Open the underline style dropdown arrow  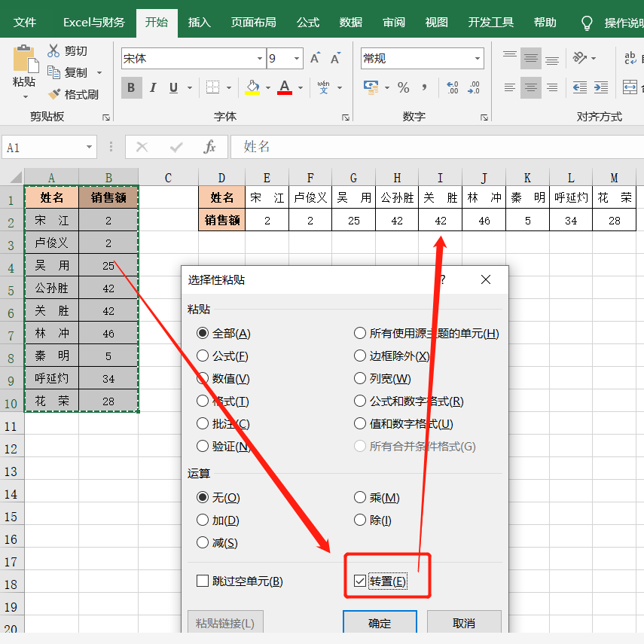[190, 87]
